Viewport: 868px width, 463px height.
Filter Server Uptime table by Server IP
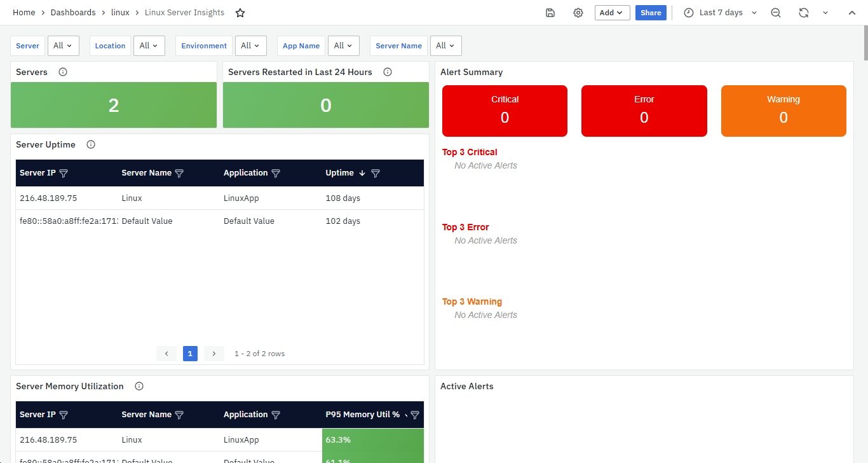click(x=64, y=173)
